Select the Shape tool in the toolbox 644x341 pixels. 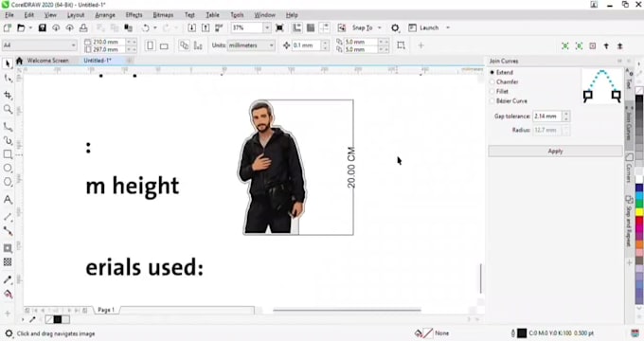click(8, 78)
